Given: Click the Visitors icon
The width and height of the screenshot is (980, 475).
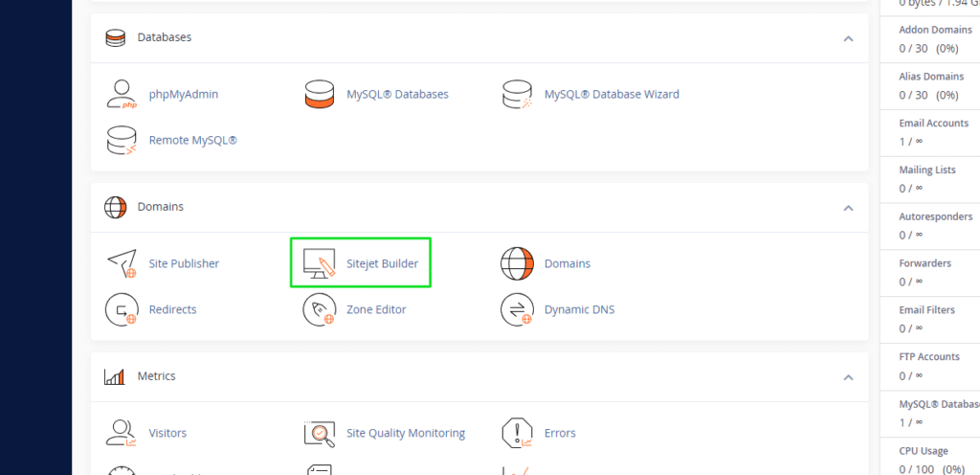Looking at the screenshot, I should (x=122, y=433).
